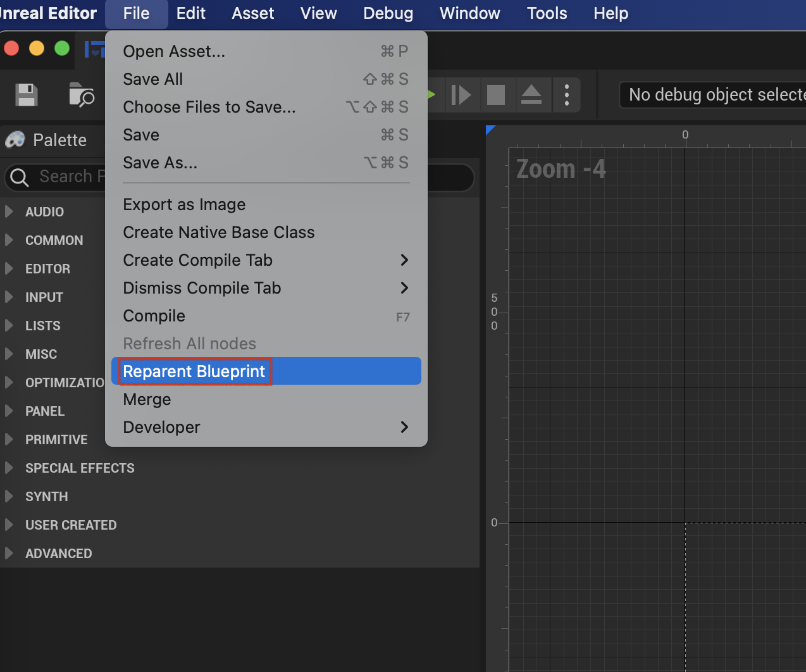Open Create Compile Tab submenu
The image size is (806, 672).
pyautogui.click(x=266, y=260)
